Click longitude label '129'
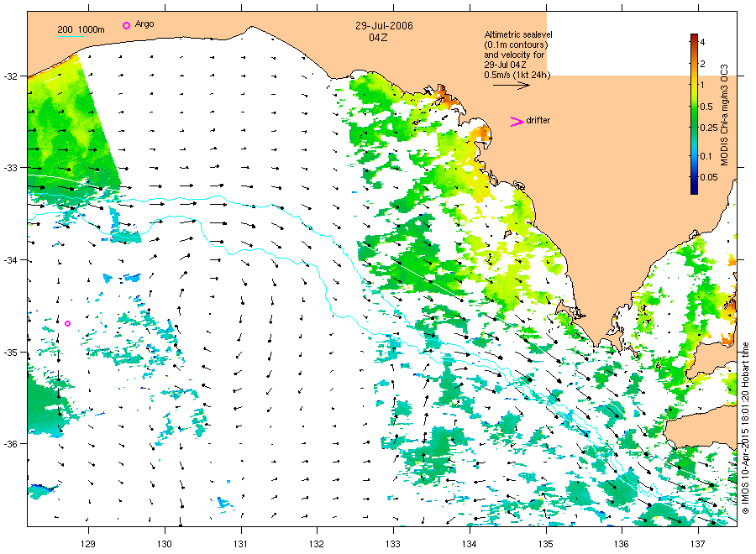The width and height of the screenshot is (756, 554). 88,544
